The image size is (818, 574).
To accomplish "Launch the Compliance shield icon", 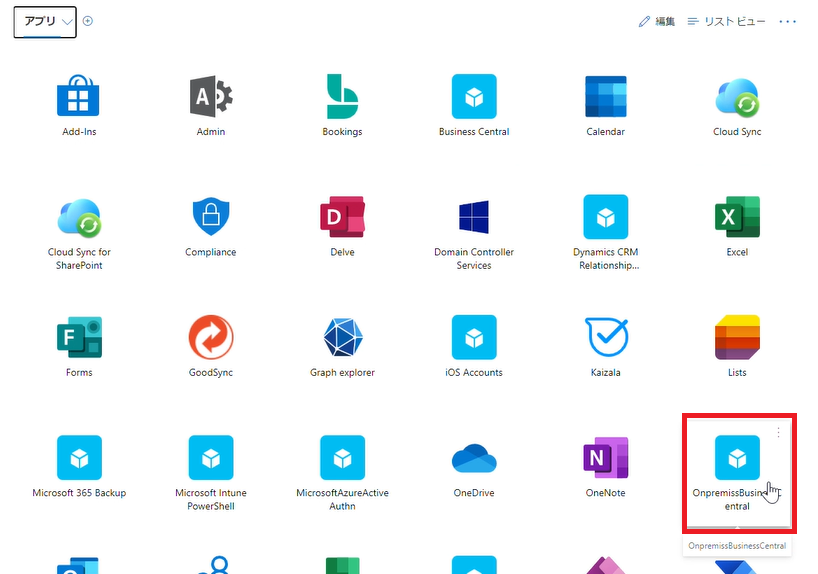I will pyautogui.click(x=211, y=216).
